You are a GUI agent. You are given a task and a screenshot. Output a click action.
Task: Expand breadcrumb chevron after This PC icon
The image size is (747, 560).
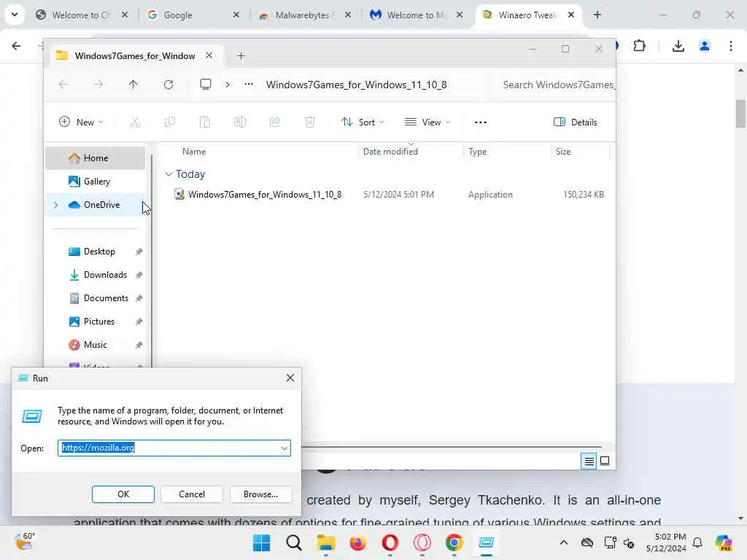point(228,85)
